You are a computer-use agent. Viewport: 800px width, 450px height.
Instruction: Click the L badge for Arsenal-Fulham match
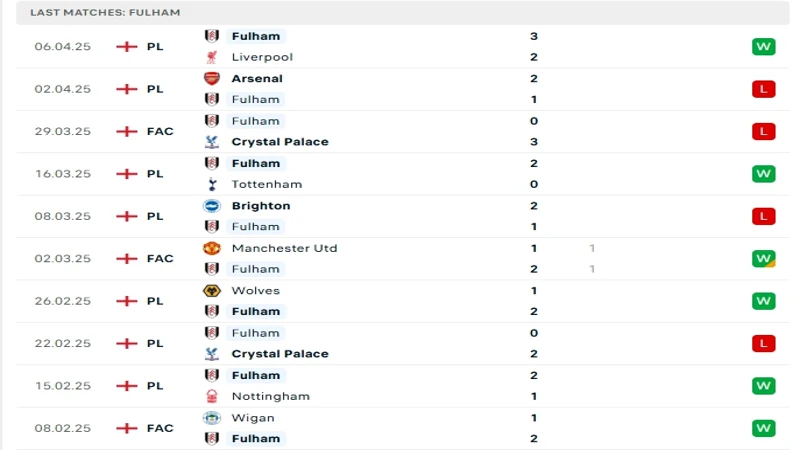tap(763, 89)
